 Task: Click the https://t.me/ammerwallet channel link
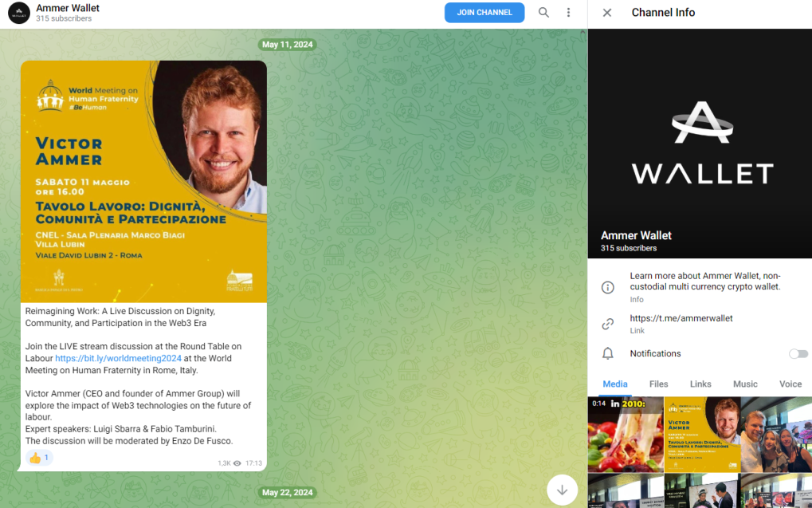681,318
